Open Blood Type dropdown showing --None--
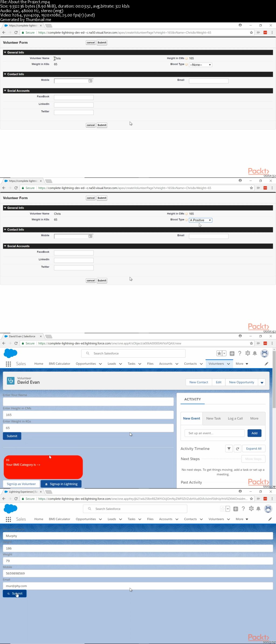 (x=201, y=65)
